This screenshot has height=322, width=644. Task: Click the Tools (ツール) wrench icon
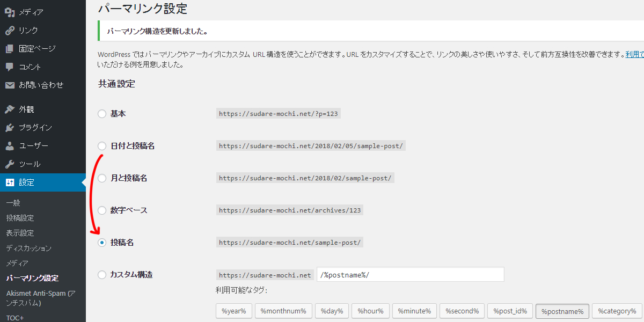coord(10,164)
